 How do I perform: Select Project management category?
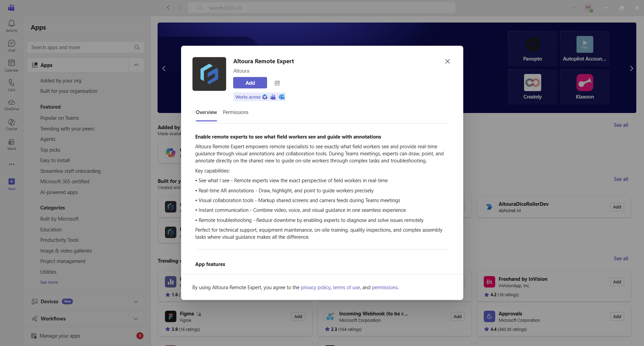tap(63, 261)
